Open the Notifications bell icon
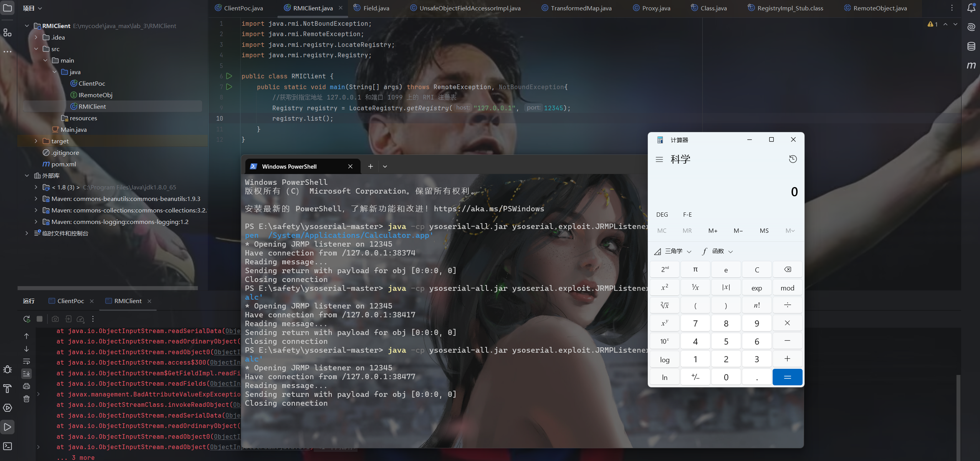This screenshot has width=980, height=461. pyautogui.click(x=971, y=8)
